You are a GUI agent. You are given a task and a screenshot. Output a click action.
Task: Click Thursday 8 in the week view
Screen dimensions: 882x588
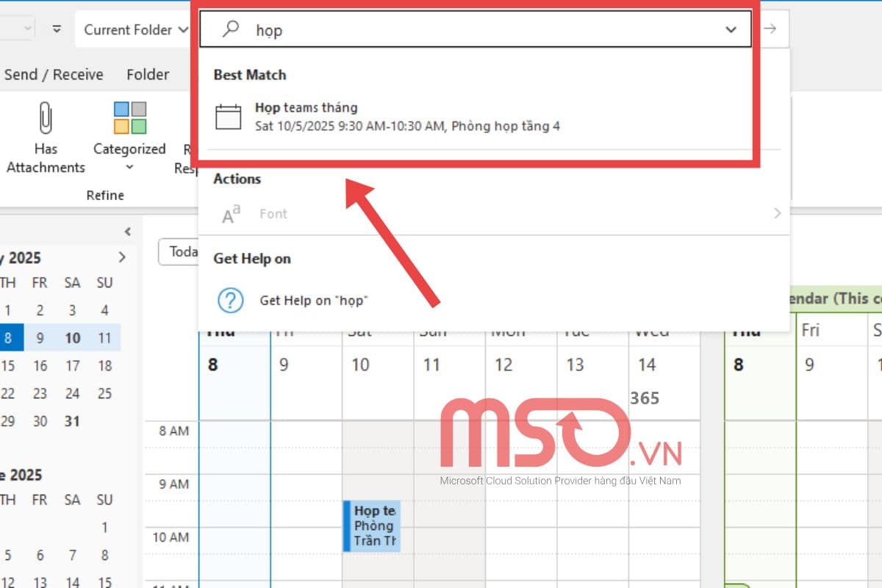(x=212, y=365)
